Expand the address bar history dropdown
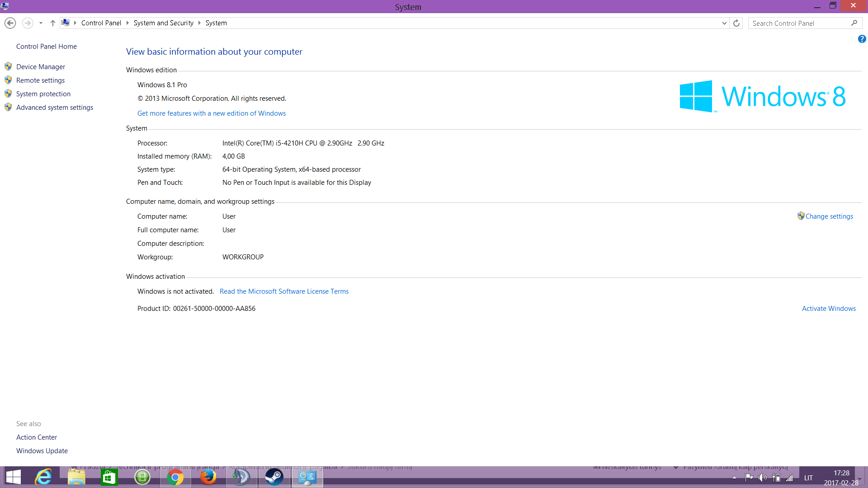 [724, 23]
